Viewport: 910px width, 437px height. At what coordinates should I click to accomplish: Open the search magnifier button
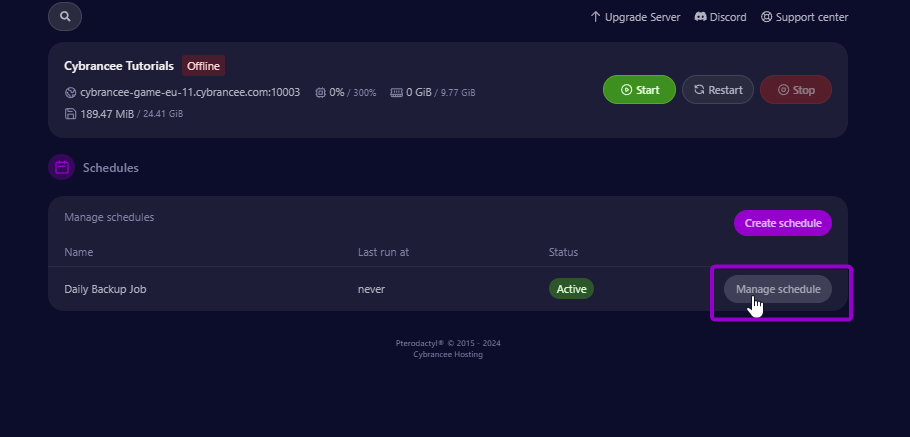65,17
